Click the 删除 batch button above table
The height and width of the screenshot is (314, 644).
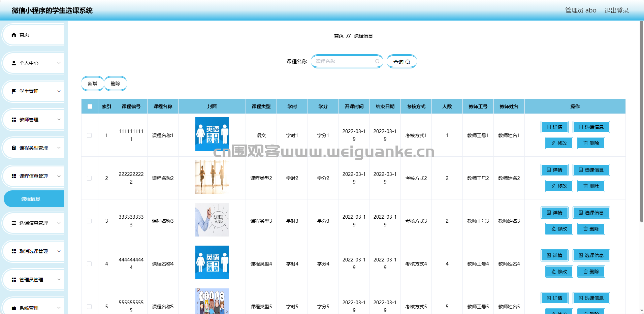click(116, 84)
